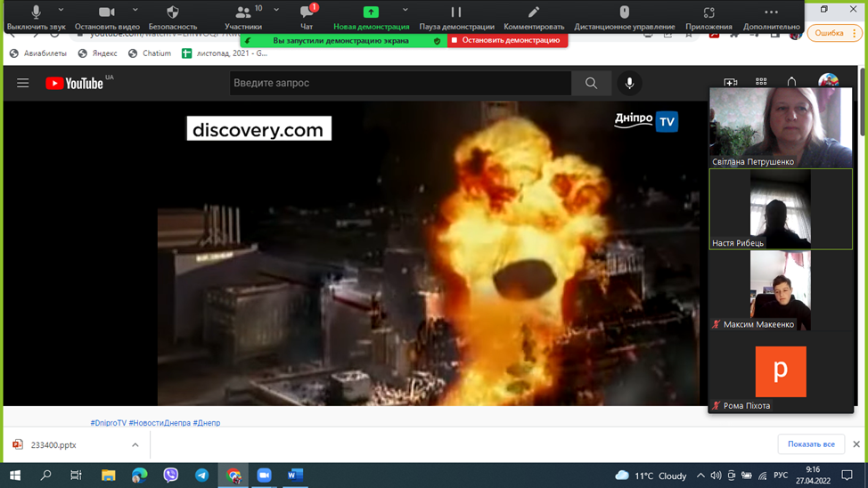Image resolution: width=868 pixels, height=488 pixels.
Task: Open Дистанционное управление remote control
Action: (x=625, y=17)
